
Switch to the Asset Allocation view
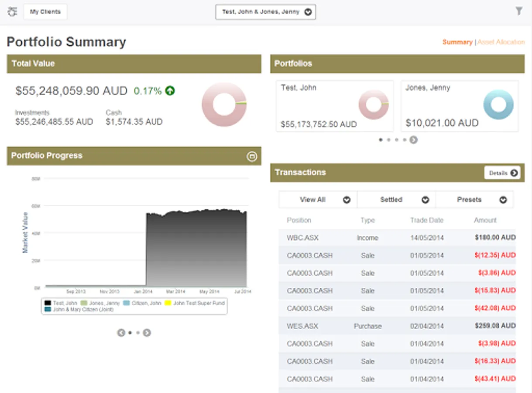(x=501, y=42)
